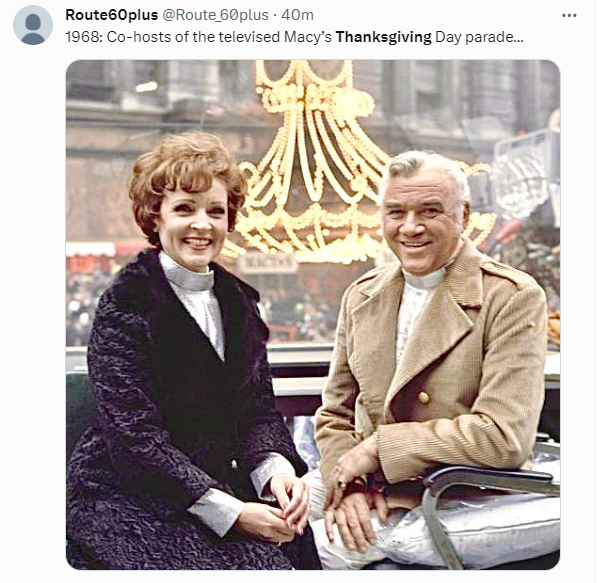The height and width of the screenshot is (583, 614).
Task: Click the woman's curly auburn hair
Action: (x=186, y=172)
